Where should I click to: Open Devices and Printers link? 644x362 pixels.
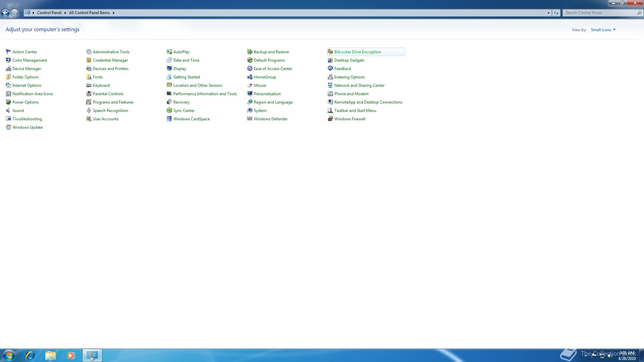[111, 69]
